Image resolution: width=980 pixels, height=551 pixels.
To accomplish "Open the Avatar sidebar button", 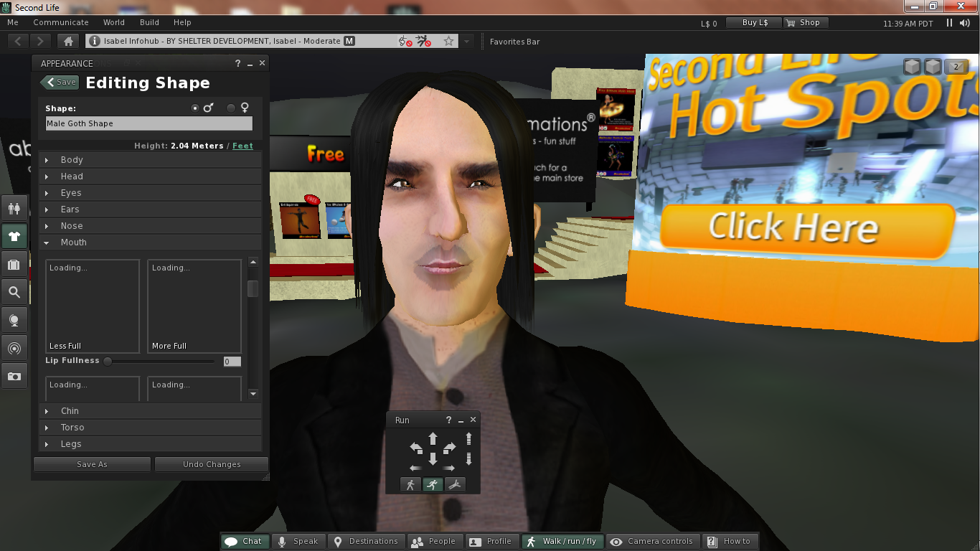I will tap(14, 209).
